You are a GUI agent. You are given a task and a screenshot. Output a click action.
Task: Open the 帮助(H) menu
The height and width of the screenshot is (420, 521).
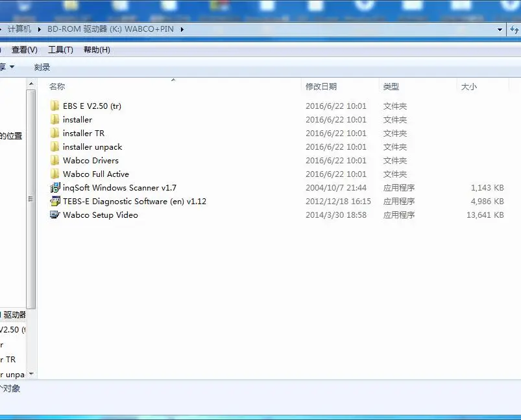coord(97,50)
